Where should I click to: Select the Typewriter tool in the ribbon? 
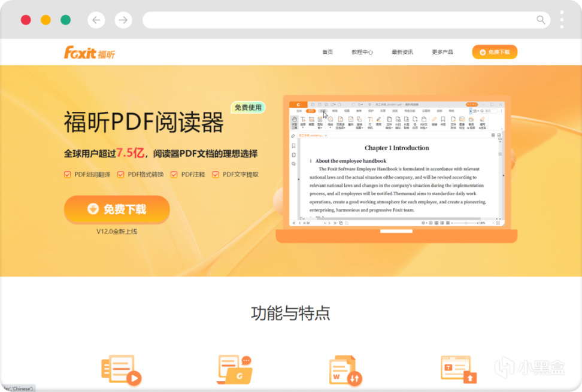[x=370, y=123]
